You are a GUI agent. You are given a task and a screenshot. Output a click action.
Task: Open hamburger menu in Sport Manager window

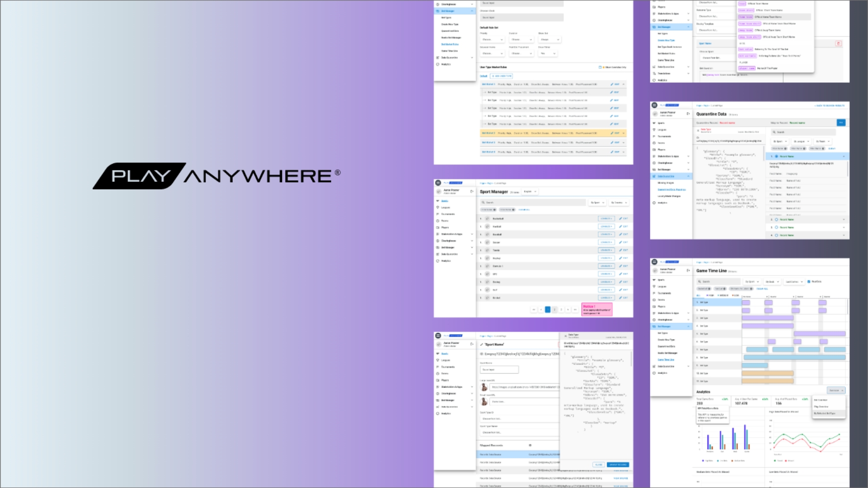coord(438,183)
